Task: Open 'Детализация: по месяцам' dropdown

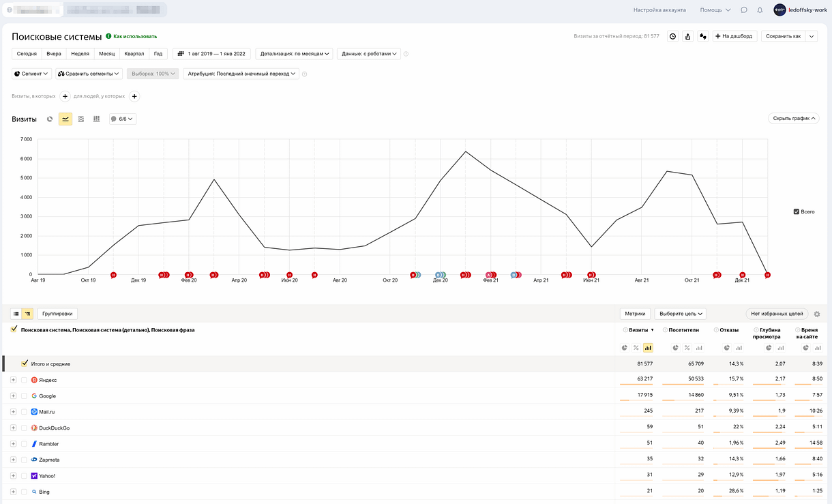Action: pos(294,54)
